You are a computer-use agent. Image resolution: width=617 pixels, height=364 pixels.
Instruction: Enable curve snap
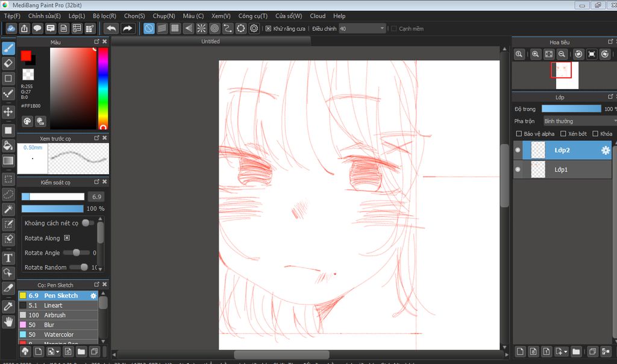[x=228, y=28]
